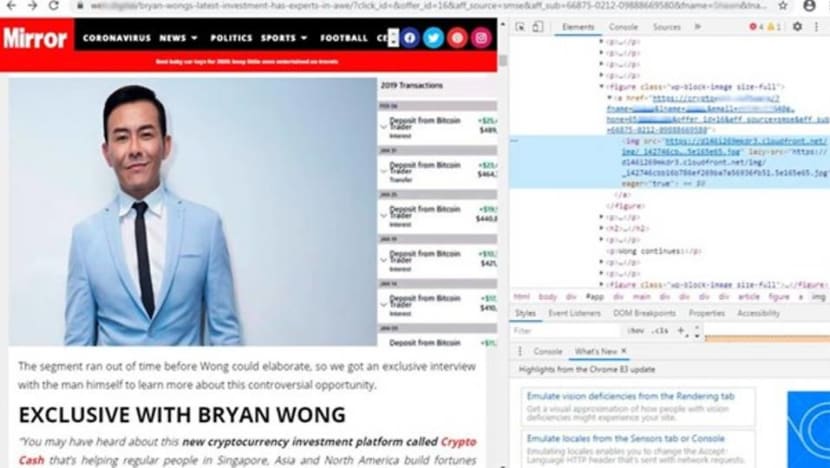
Task: Click the photo of the man in the blue suit
Action: (x=193, y=212)
